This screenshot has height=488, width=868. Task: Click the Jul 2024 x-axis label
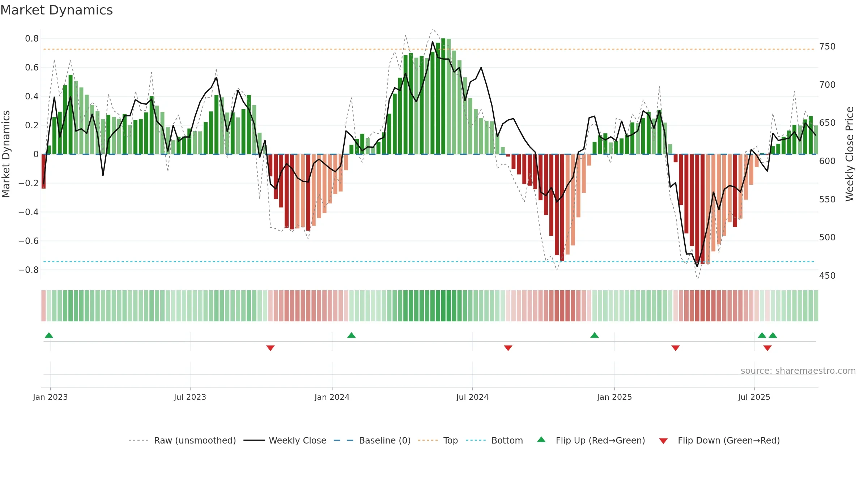pyautogui.click(x=472, y=397)
